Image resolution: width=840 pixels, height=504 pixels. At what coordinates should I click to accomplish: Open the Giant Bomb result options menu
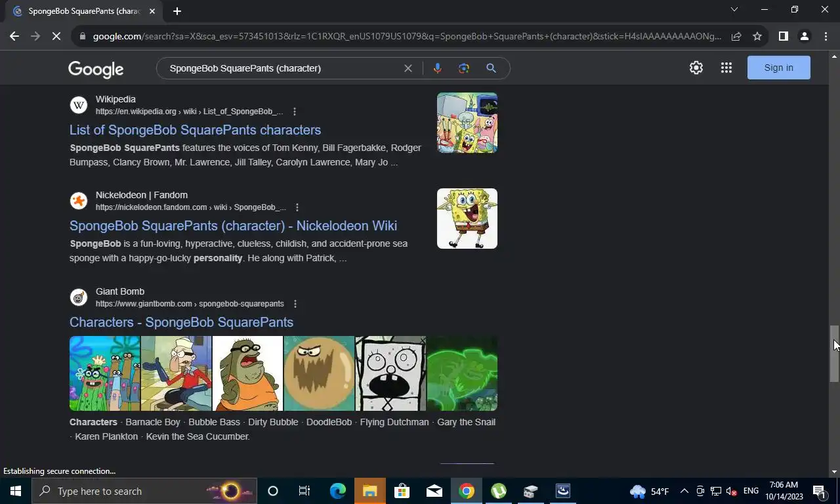tap(295, 304)
